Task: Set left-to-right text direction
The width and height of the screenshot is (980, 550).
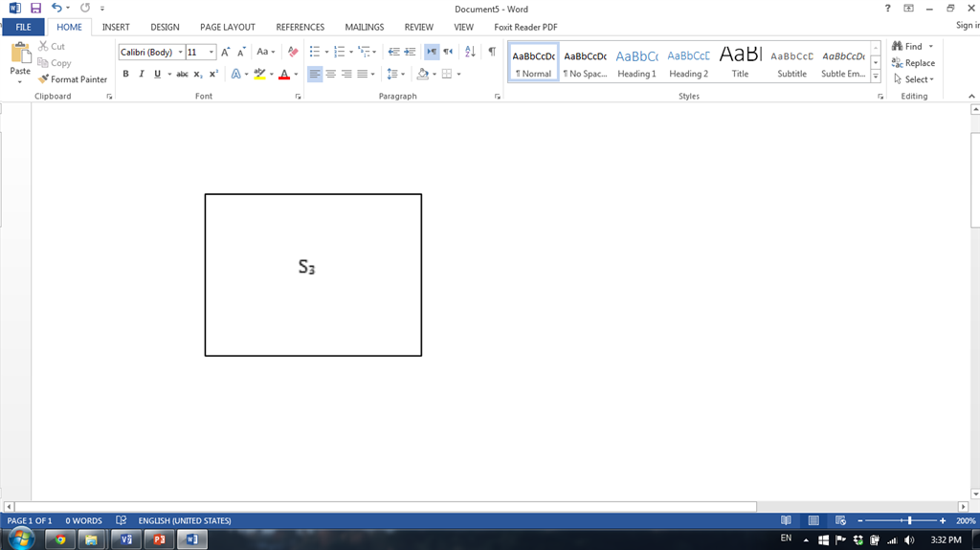Action: [x=432, y=52]
